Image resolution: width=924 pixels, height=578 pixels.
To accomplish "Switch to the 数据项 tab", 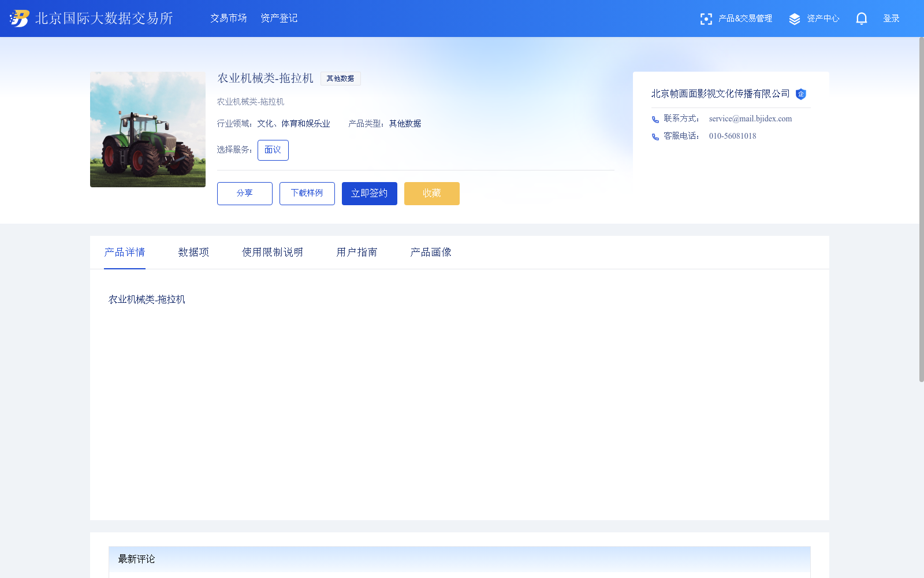I will point(193,253).
